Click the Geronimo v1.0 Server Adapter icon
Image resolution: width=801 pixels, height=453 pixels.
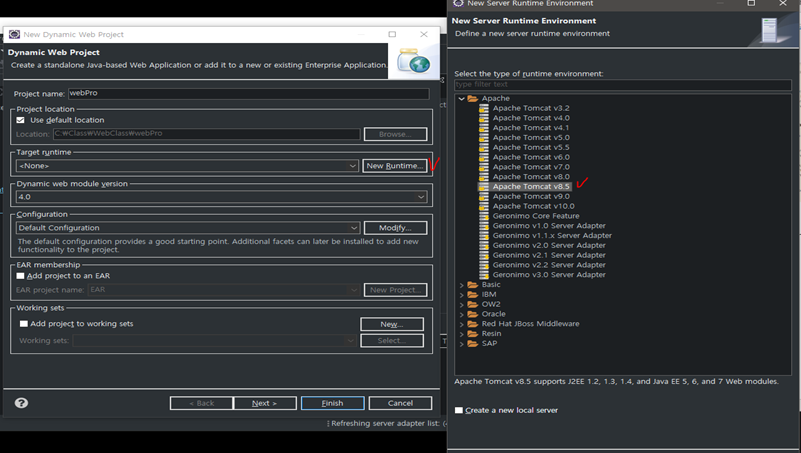tap(483, 226)
